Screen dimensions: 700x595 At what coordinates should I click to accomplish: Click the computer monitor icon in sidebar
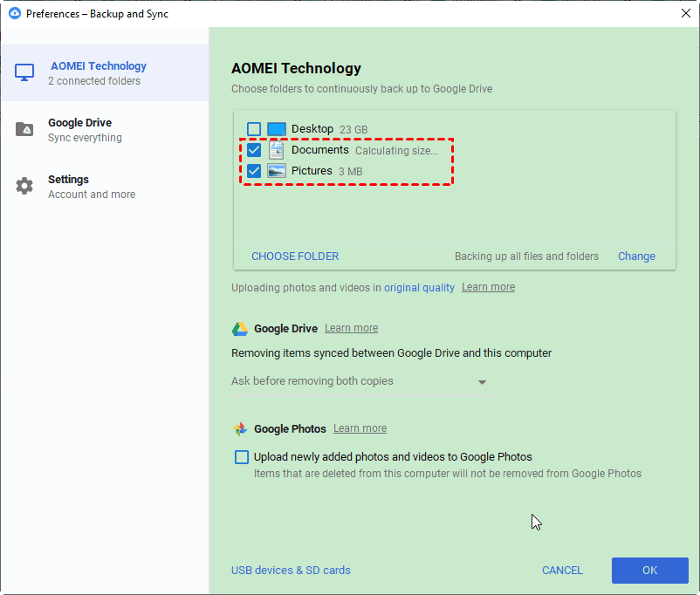pyautogui.click(x=24, y=73)
